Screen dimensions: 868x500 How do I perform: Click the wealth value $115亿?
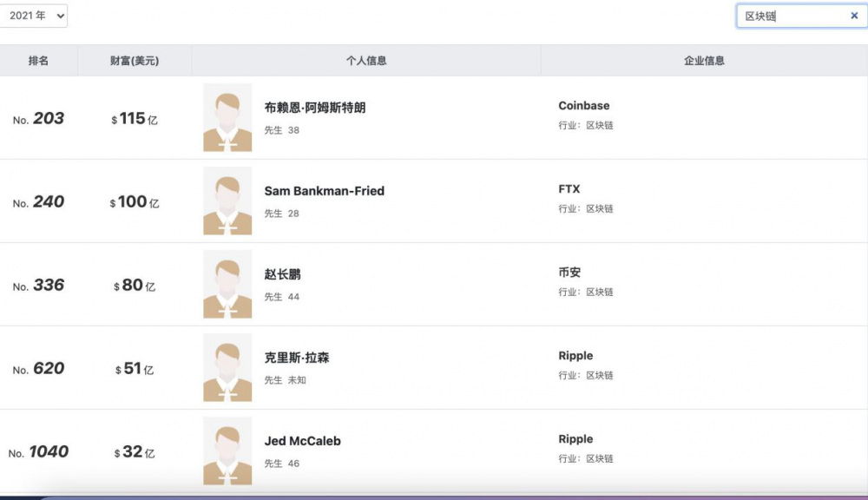(x=135, y=119)
